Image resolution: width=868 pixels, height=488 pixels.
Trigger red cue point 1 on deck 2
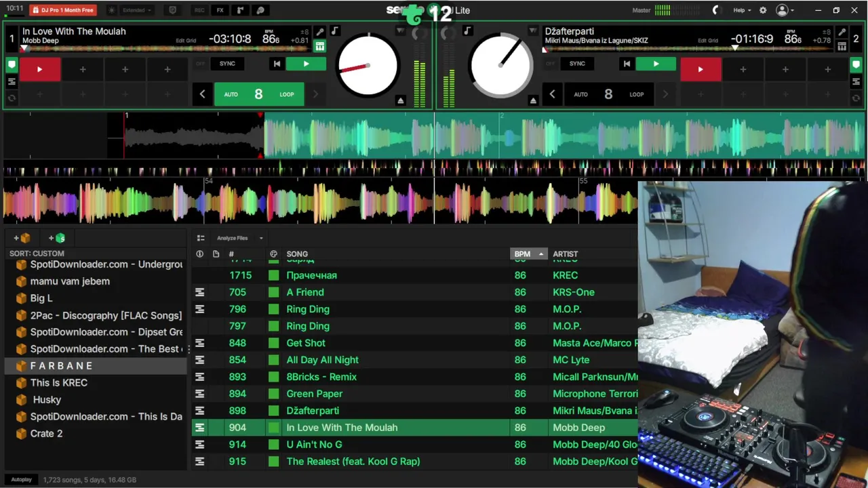point(701,69)
